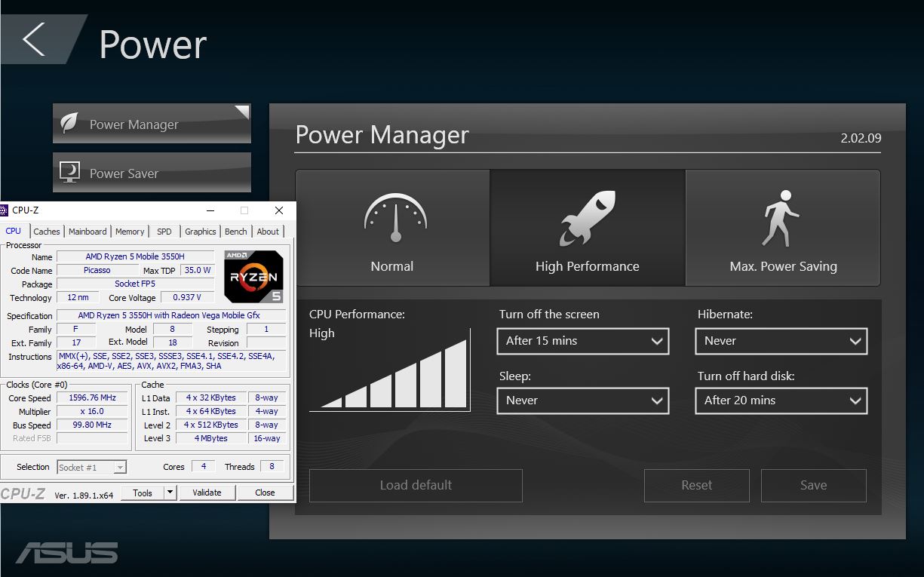Image resolution: width=924 pixels, height=577 pixels.
Task: Open the Turn off hard disk dropdown
Action: click(781, 401)
